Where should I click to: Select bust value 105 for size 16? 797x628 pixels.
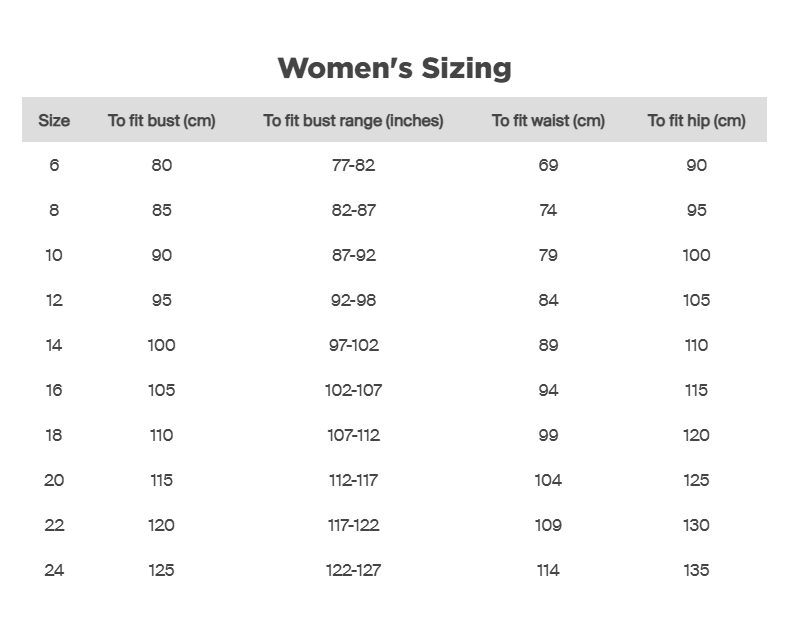(162, 390)
